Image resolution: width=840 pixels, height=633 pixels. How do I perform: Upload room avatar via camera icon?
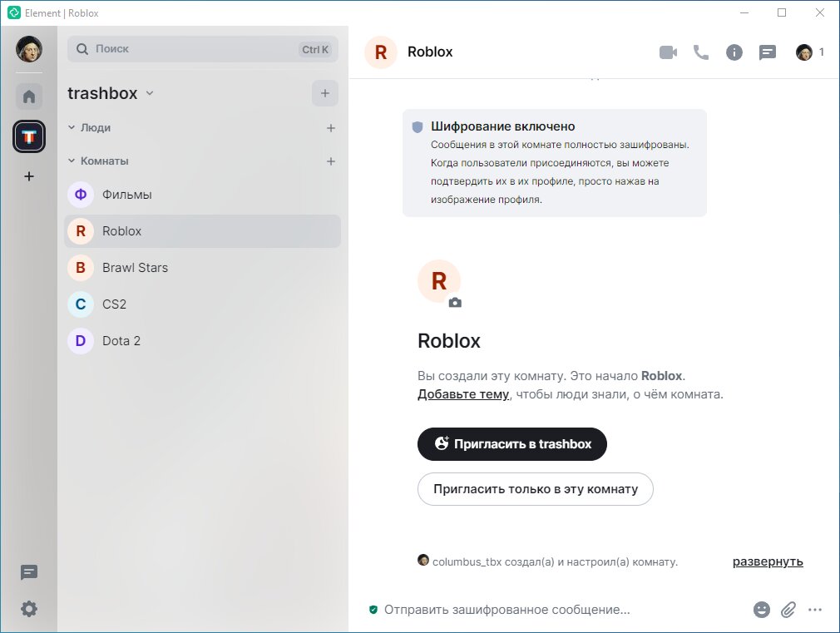pos(455,302)
